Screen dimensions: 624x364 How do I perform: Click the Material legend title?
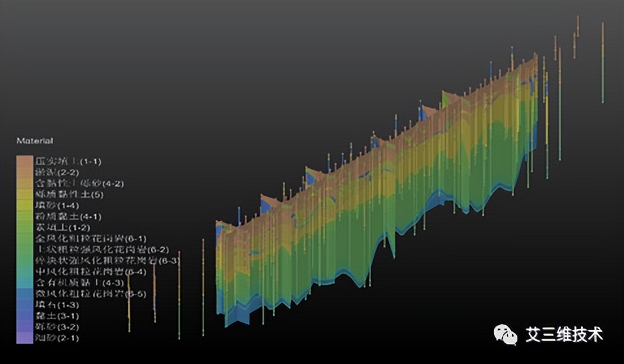pyautogui.click(x=34, y=140)
